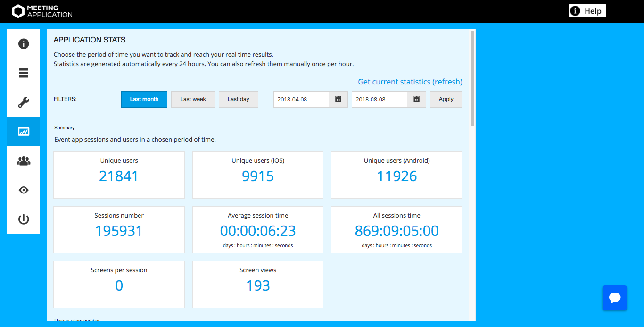This screenshot has height=327, width=644.
Task: Open the eye preview sidebar icon
Action: [24, 190]
